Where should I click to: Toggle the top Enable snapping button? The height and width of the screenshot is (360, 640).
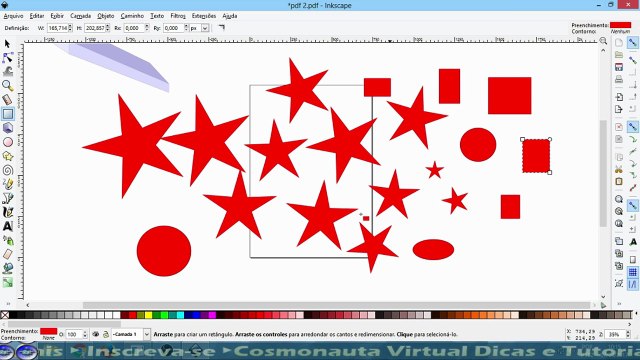(x=633, y=43)
